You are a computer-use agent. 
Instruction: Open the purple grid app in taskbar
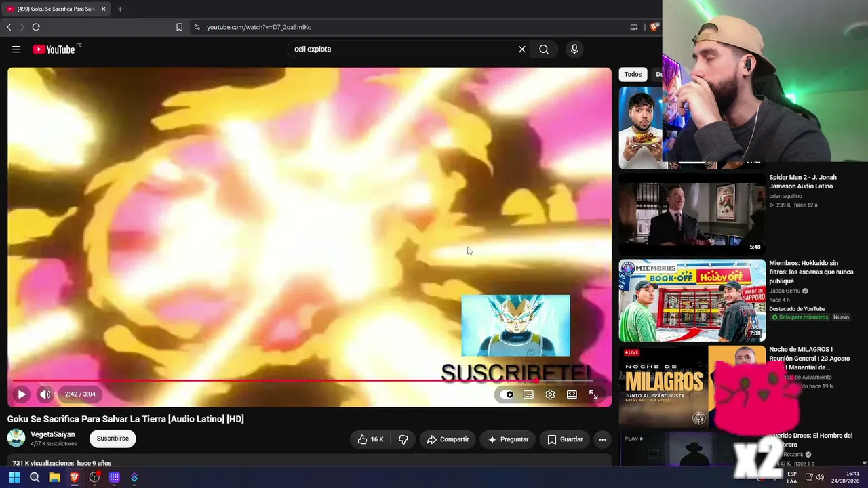click(115, 477)
